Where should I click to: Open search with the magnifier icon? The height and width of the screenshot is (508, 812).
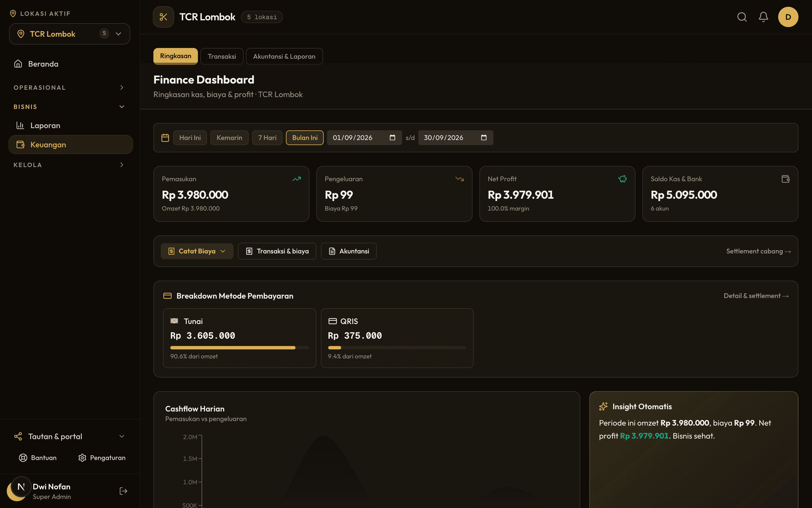coord(742,17)
